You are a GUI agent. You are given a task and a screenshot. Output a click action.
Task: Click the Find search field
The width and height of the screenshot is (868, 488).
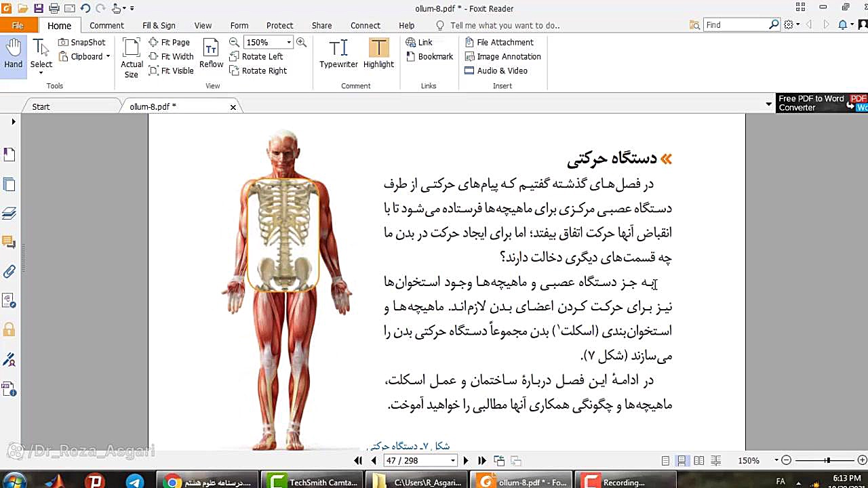click(736, 25)
